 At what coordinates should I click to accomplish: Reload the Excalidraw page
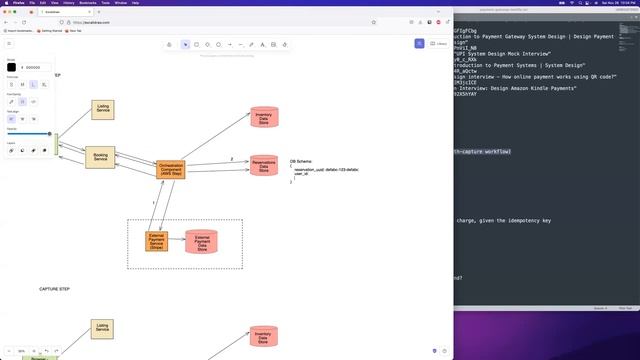24,22
